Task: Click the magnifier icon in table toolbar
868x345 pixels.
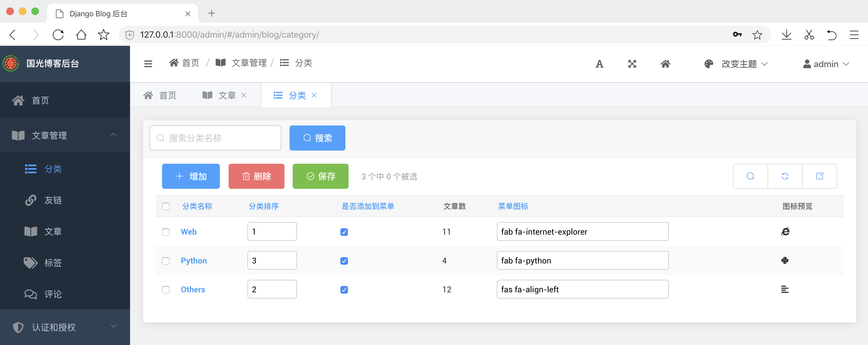Action: [x=750, y=176]
